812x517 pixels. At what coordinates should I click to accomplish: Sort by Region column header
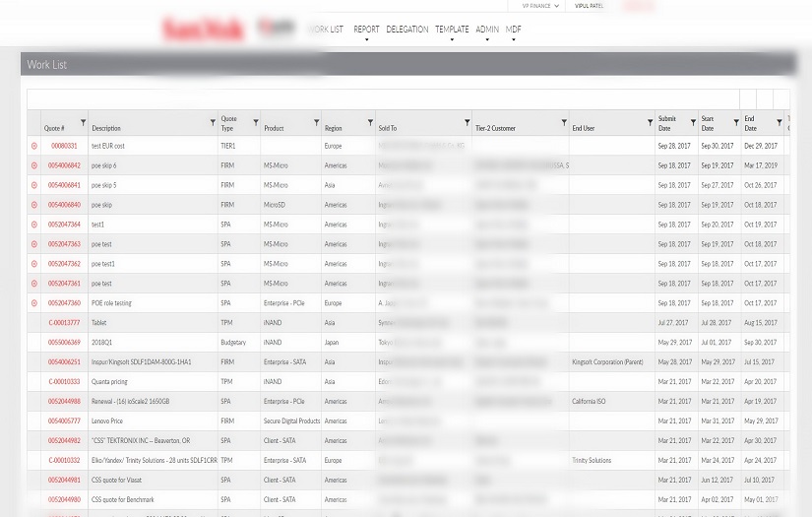[333, 128]
